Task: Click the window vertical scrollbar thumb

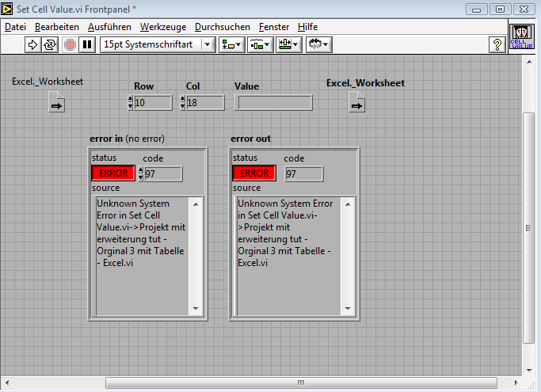Action: (528, 228)
